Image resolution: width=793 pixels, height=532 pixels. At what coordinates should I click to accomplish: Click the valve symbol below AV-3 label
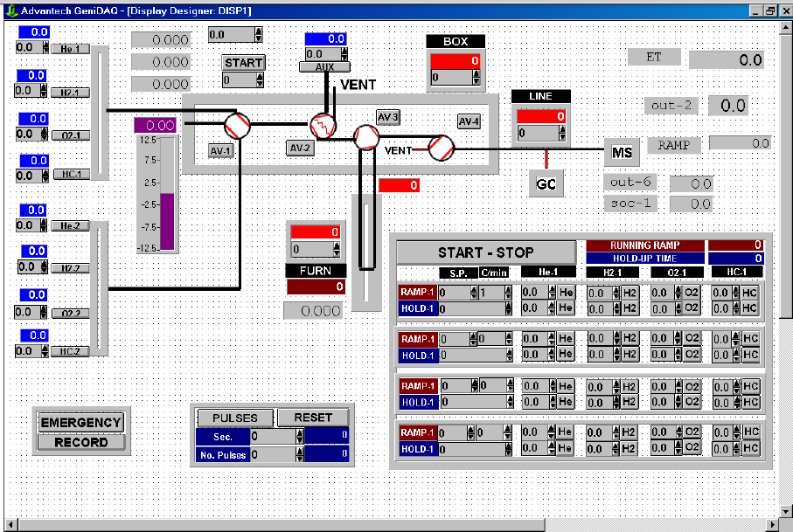click(366, 137)
